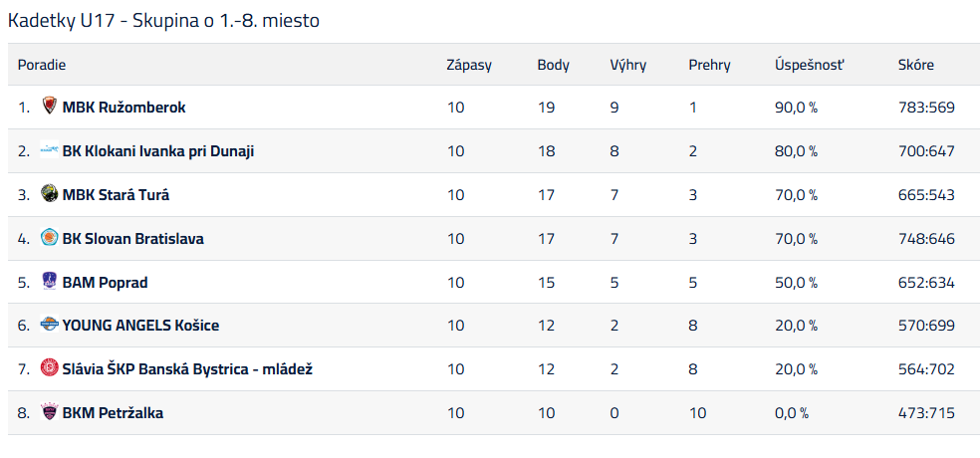Click the BK Klokani Ivanka pri Dunaji logo
The height and width of the screenshot is (458, 980).
[50, 150]
